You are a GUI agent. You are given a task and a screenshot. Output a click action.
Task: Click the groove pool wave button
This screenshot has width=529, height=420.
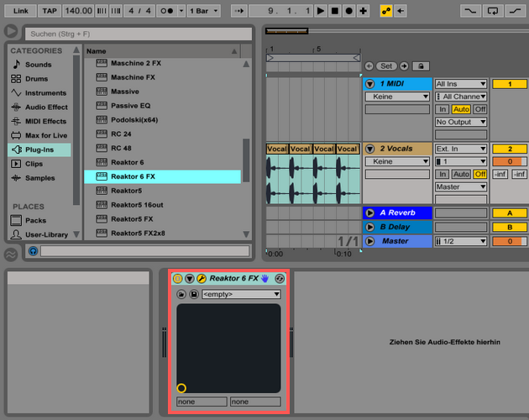[11, 255]
